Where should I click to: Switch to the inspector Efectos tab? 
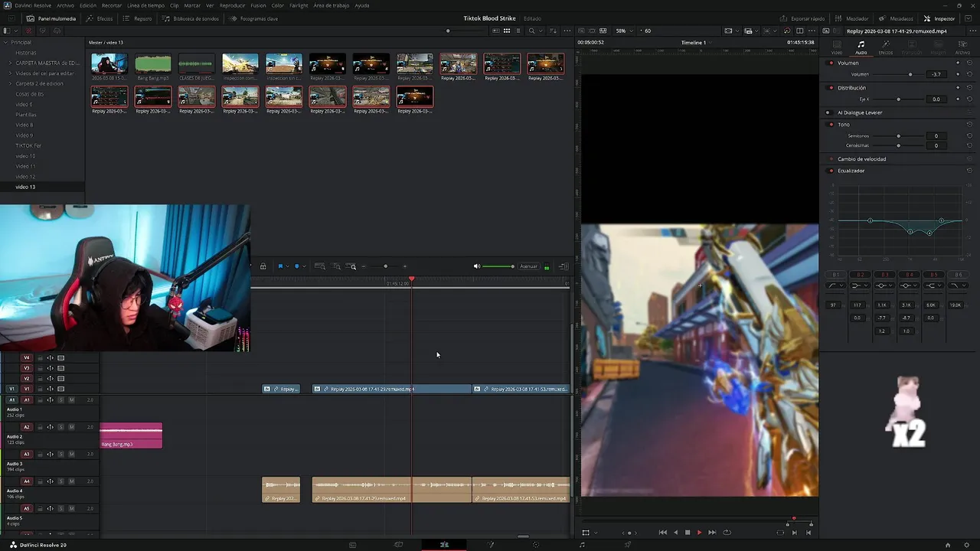[x=886, y=47]
